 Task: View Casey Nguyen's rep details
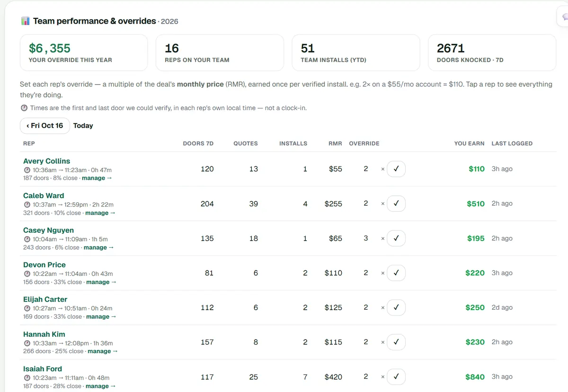point(48,230)
